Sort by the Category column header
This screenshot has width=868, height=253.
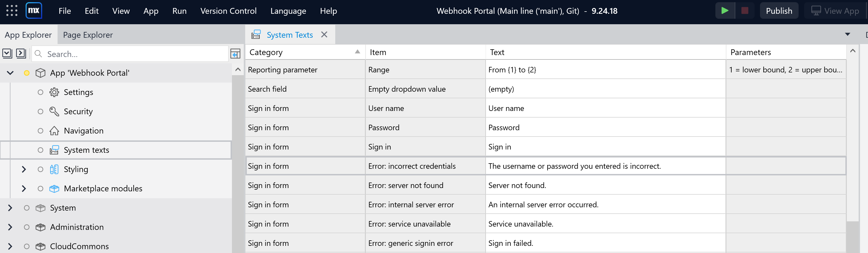pyautogui.click(x=305, y=52)
